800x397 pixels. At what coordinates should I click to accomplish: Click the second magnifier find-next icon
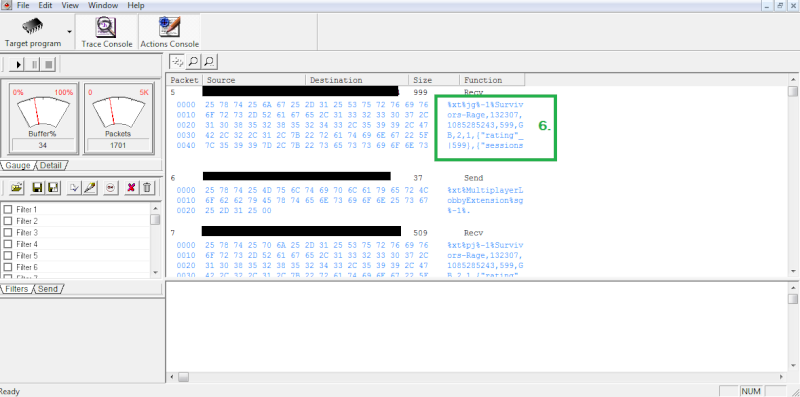[x=209, y=62]
